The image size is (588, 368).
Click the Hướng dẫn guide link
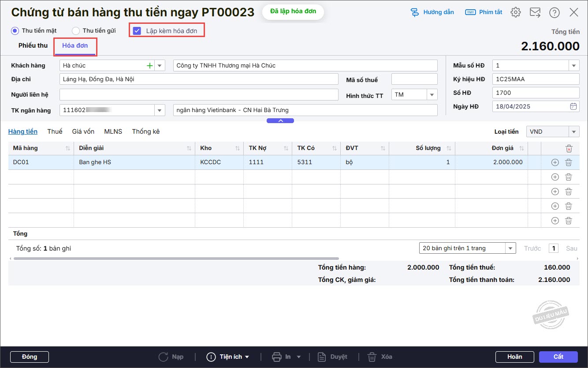click(432, 12)
